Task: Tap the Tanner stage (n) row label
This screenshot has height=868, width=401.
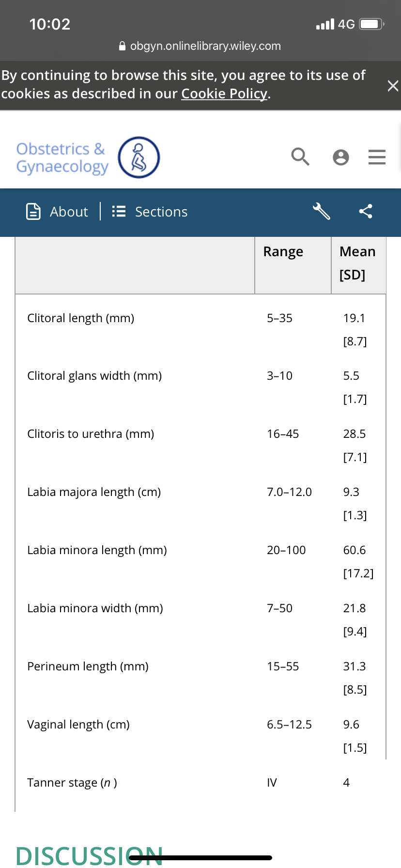Action: (72, 783)
